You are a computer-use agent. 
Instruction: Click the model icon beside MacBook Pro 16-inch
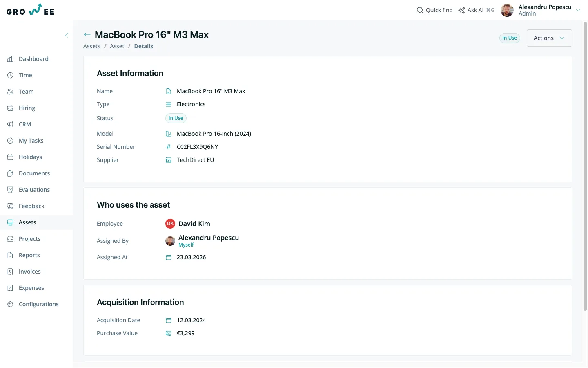point(169,134)
